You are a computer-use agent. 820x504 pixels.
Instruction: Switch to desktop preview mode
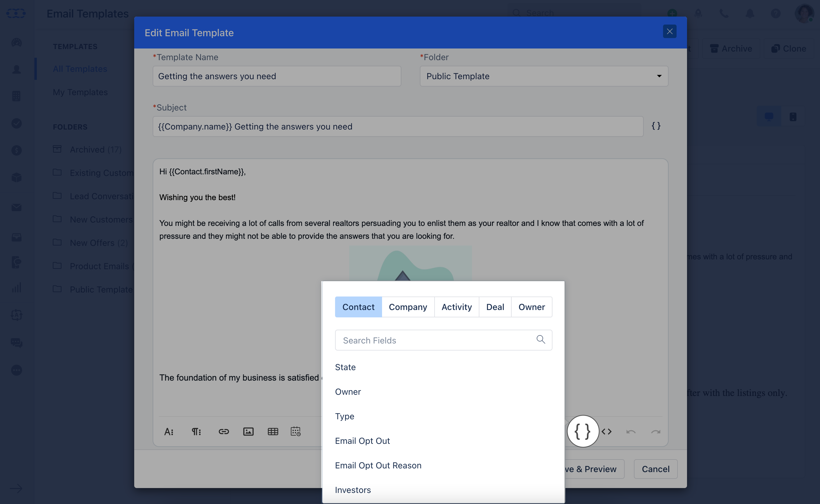(769, 117)
